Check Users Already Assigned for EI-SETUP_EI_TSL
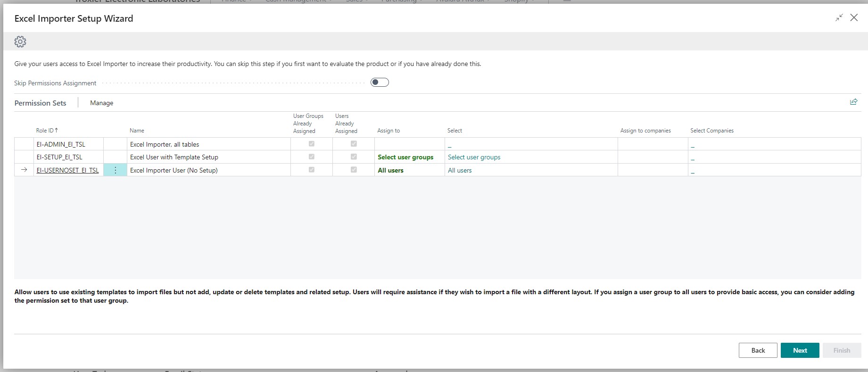The height and width of the screenshot is (372, 868). pos(354,157)
